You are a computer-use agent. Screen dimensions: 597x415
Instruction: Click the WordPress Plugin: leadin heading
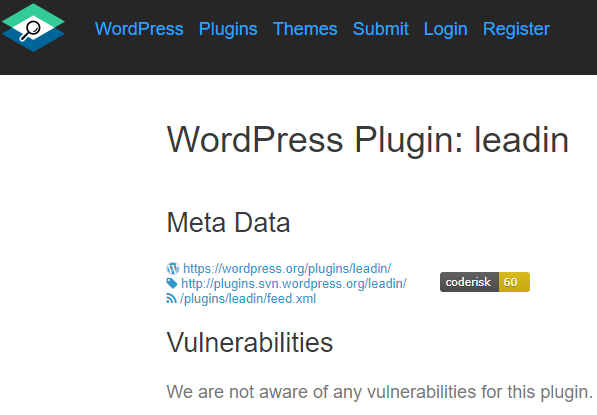(368, 140)
